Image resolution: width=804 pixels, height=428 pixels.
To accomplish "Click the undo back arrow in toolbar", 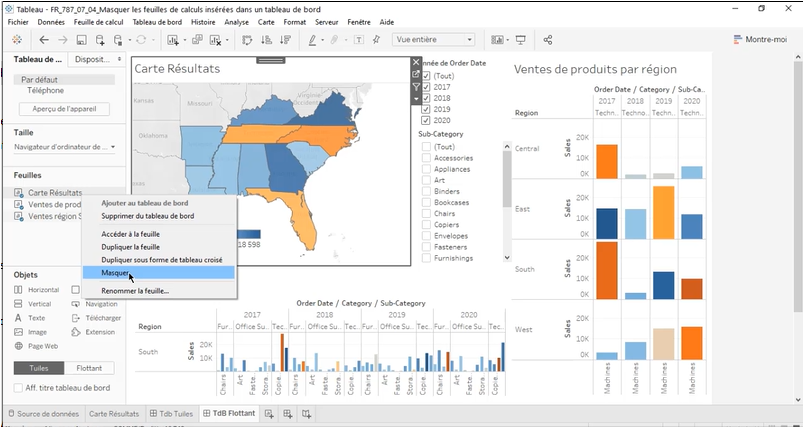I will pos(44,40).
